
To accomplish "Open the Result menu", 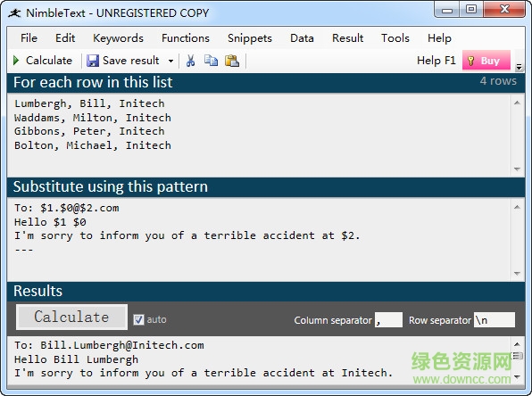I will (x=348, y=38).
